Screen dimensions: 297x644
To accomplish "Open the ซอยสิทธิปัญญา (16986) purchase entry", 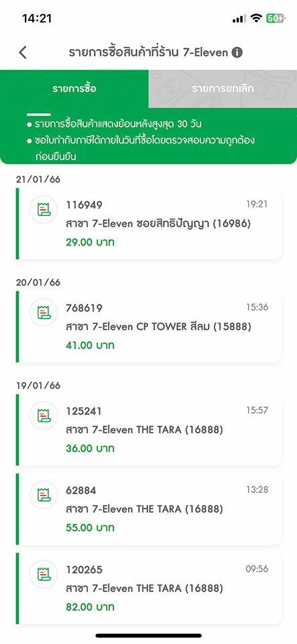I will tap(149, 224).
